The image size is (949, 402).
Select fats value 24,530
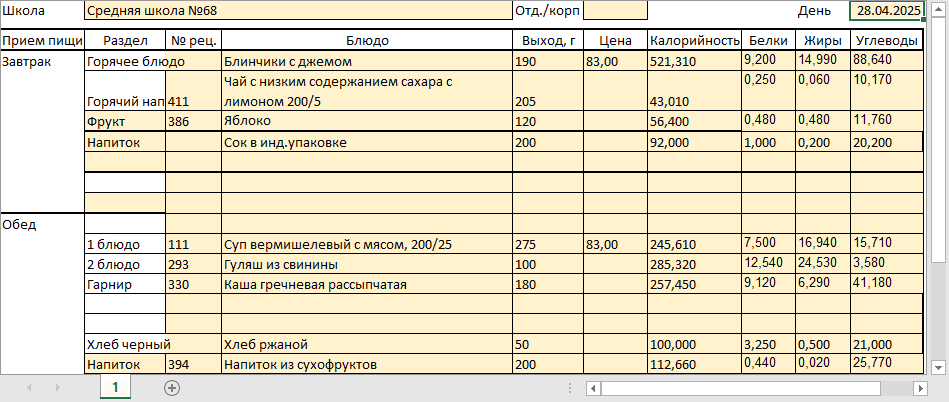click(823, 264)
